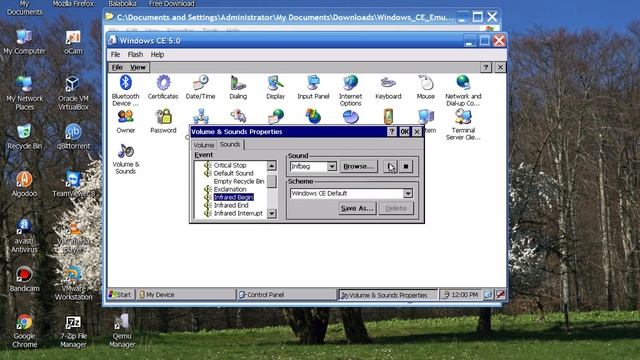The height and width of the screenshot is (360, 640).
Task: Open the Recycle Bin on the desktop
Action: [24, 137]
